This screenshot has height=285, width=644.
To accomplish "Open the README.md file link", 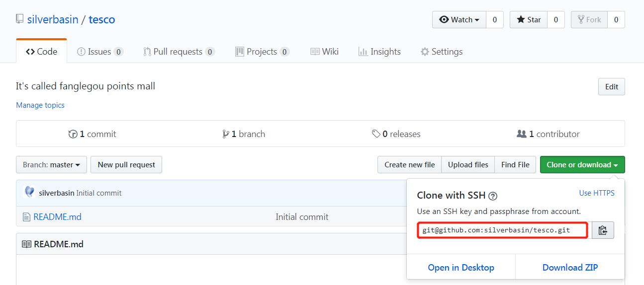I will pos(57,217).
